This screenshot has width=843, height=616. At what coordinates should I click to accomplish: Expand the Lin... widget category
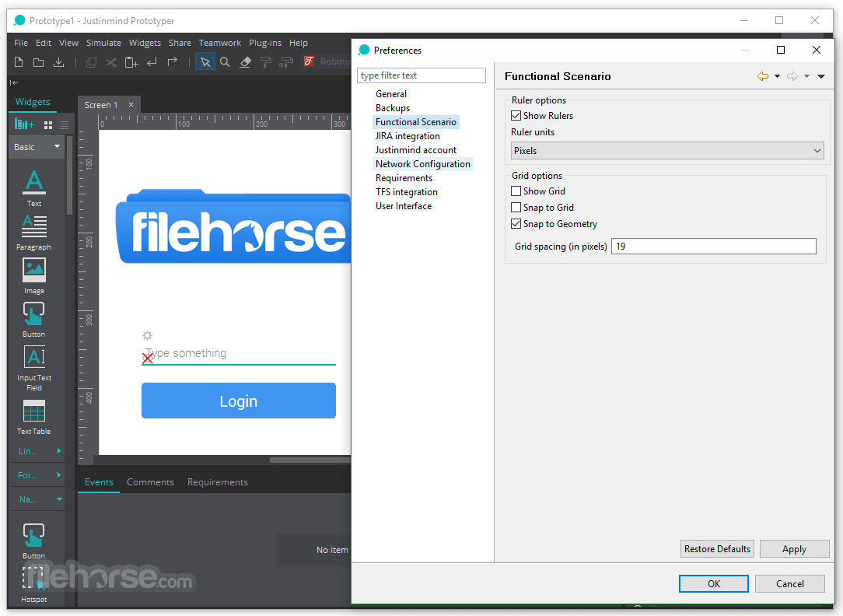[x=37, y=451]
